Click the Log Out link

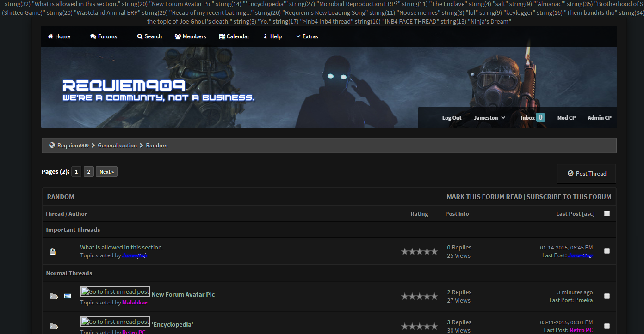pos(452,118)
